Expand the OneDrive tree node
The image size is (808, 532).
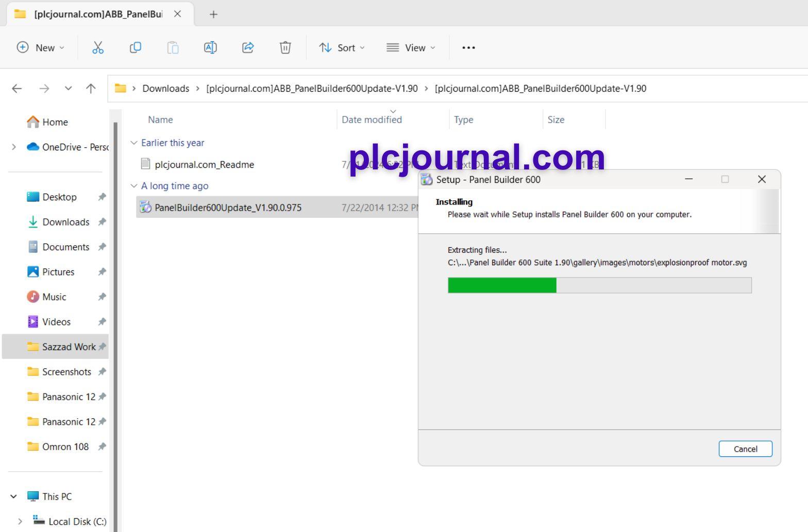pyautogui.click(x=13, y=147)
